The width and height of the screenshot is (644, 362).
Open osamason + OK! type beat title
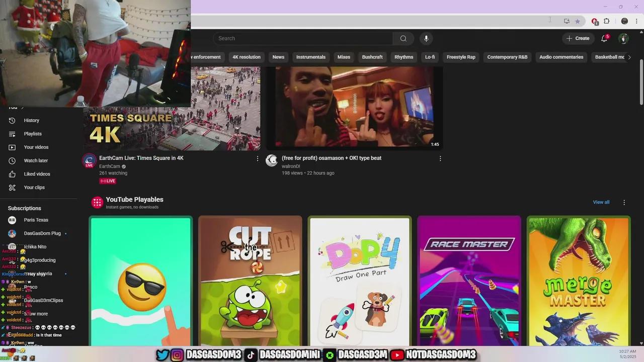point(332,158)
